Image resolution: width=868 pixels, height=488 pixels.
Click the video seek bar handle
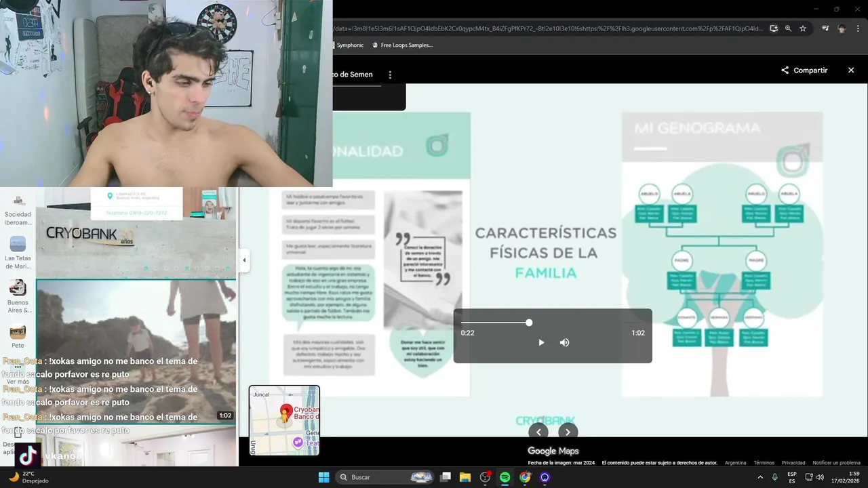click(529, 323)
